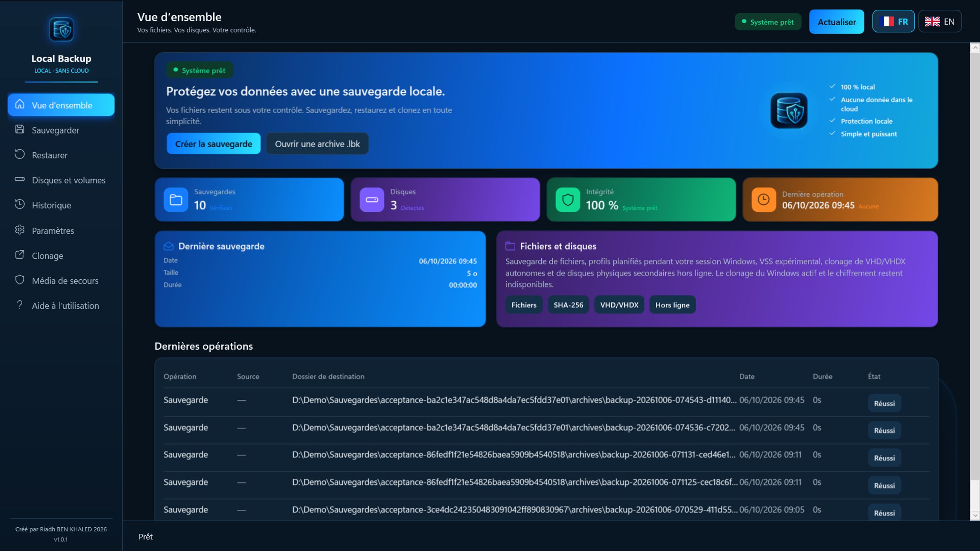Click the floppy disk icon next to Sauvegarder
The height and width of the screenshot is (551, 980).
coord(20,129)
